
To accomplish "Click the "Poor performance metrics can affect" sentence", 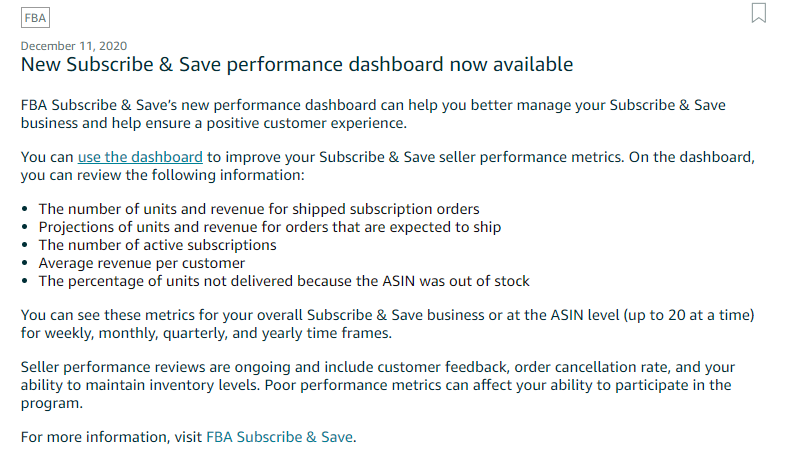I will [x=498, y=385].
